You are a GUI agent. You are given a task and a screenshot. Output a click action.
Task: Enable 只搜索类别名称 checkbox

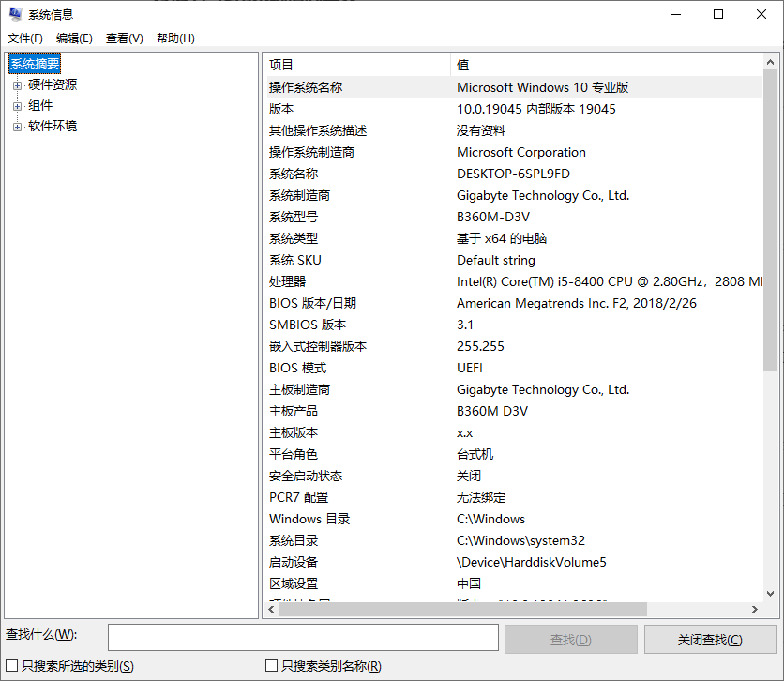(271, 665)
